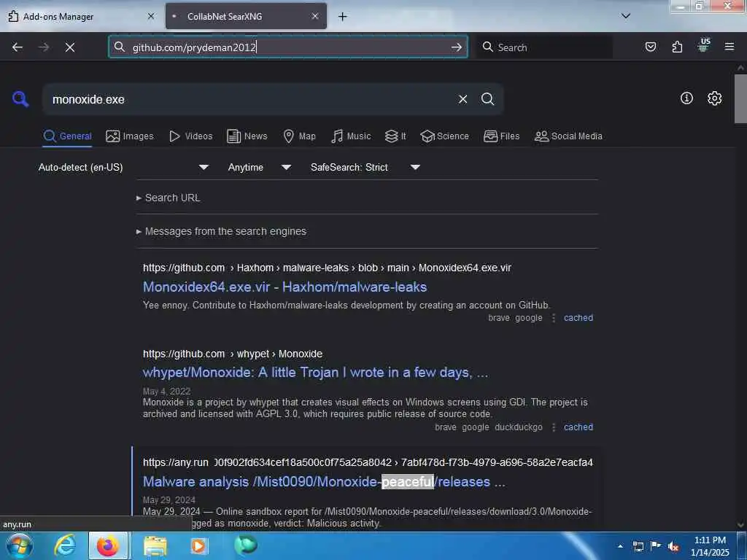
Task: Open the Map category
Action: click(299, 136)
